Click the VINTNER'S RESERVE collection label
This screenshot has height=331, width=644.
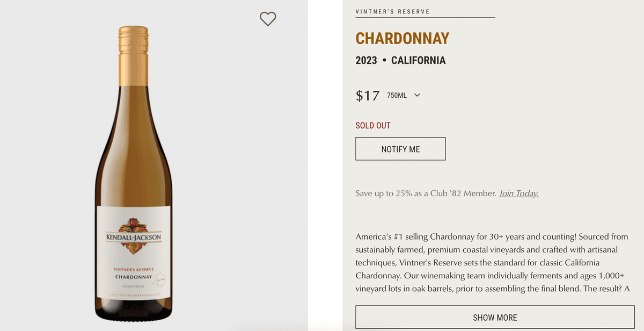click(x=392, y=10)
